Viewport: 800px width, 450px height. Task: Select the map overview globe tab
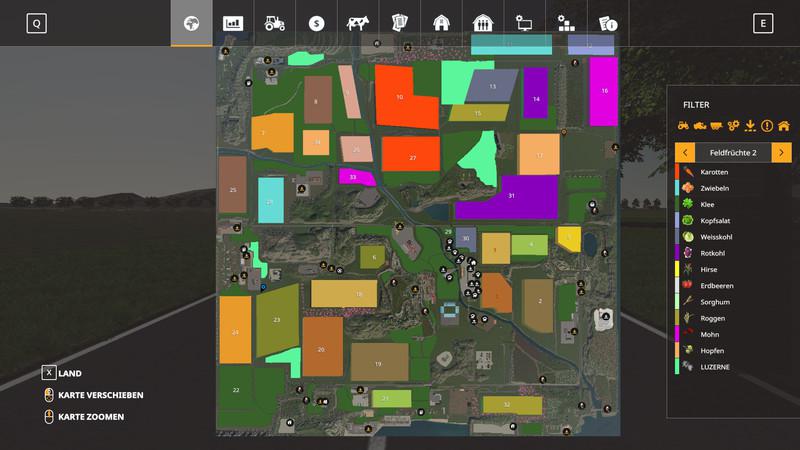[191, 23]
